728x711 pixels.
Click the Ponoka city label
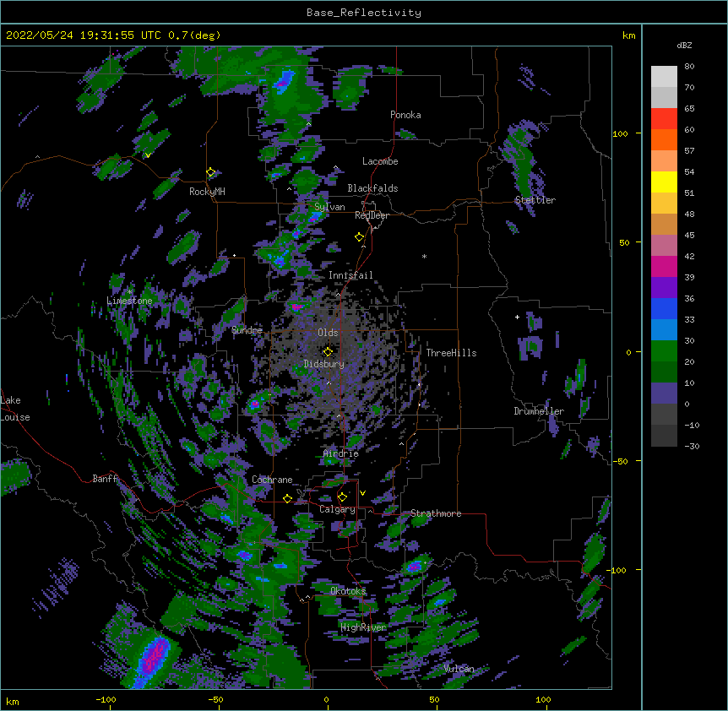tap(405, 115)
